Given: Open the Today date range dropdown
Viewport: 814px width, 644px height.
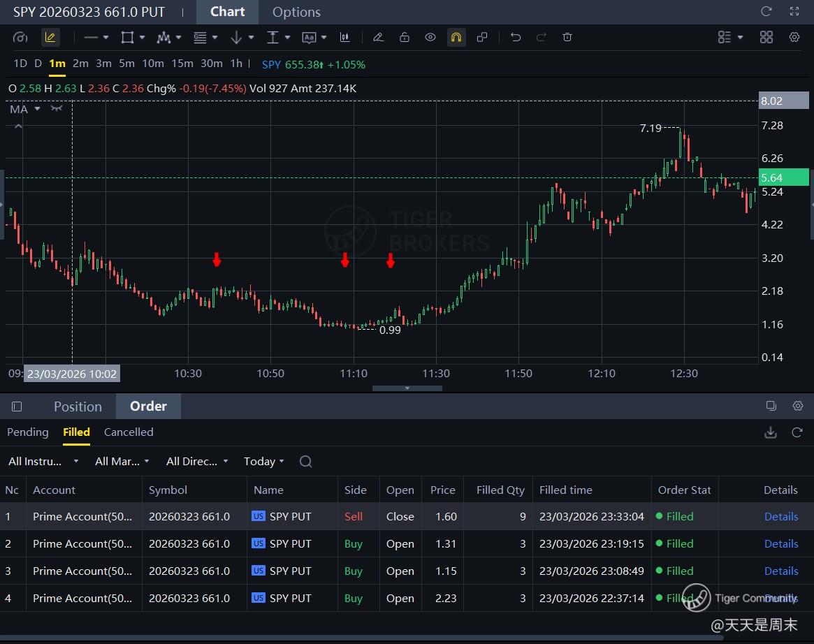Looking at the screenshot, I should [263, 462].
